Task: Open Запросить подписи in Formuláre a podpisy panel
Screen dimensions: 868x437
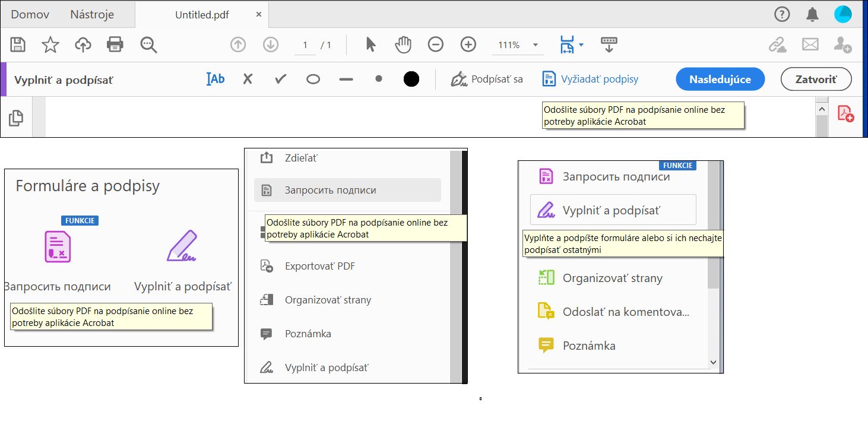Action: coord(57,261)
